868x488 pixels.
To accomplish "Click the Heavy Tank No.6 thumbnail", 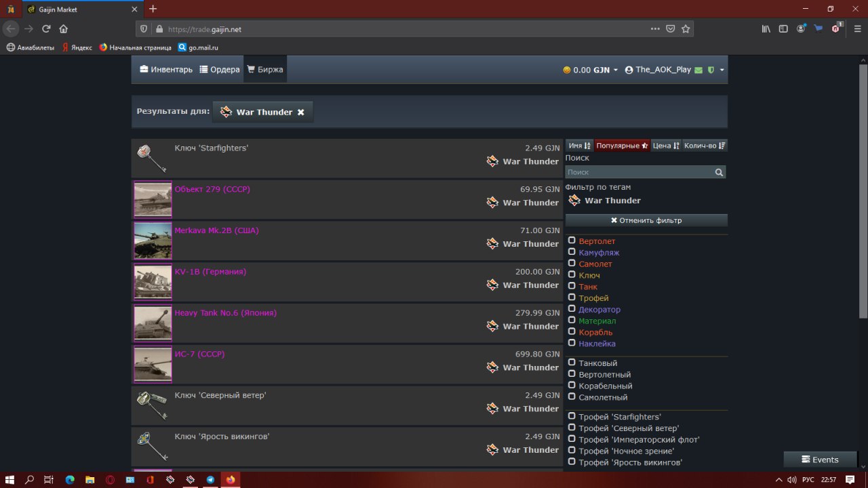I will [153, 323].
